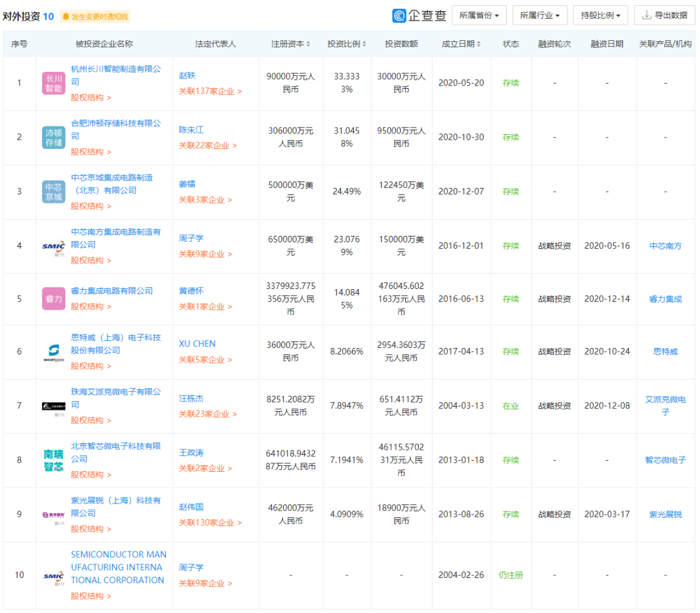Expand 关联137家企业 link
Image resolution: width=700 pixels, height=613 pixels.
tap(210, 91)
